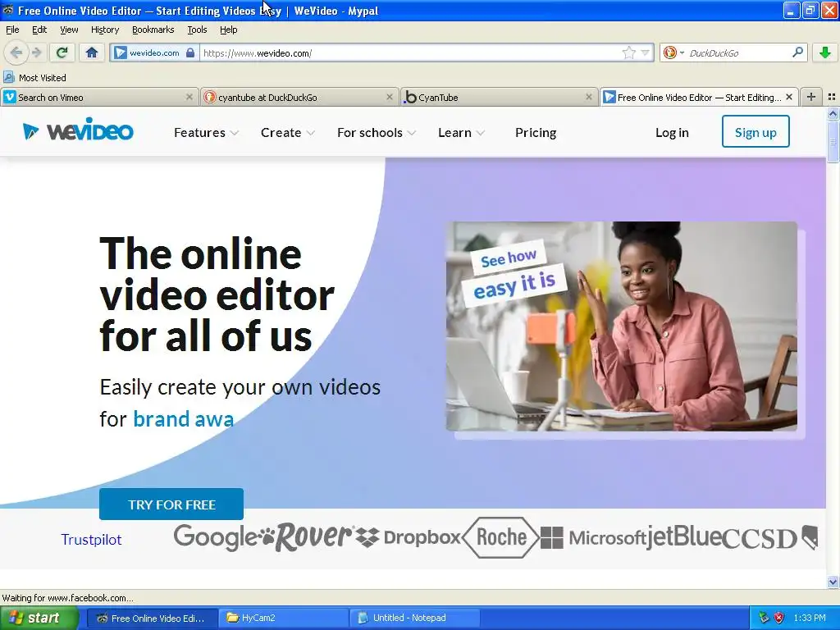
Task: Open the File menu
Action: pyautogui.click(x=12, y=30)
